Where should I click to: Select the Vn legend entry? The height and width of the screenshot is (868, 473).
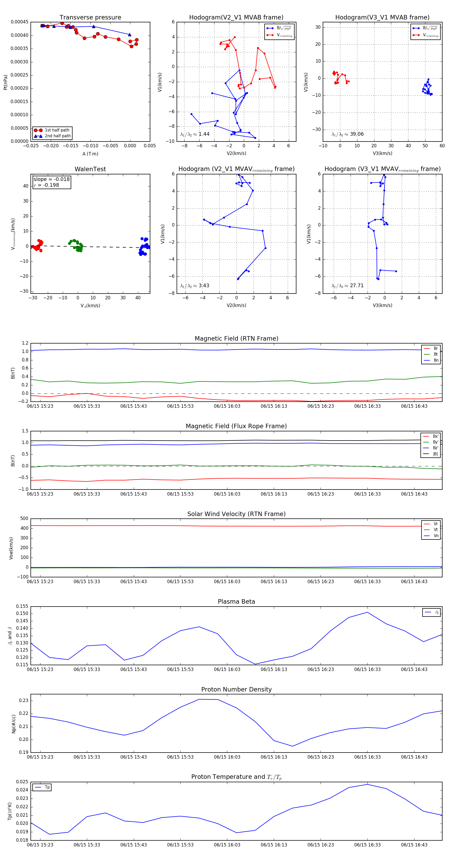point(431,536)
